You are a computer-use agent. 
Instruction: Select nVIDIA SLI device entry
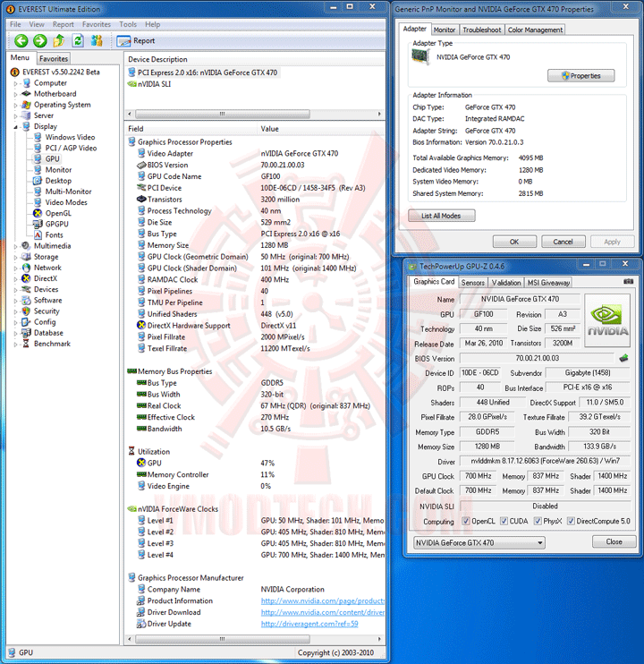tap(149, 84)
